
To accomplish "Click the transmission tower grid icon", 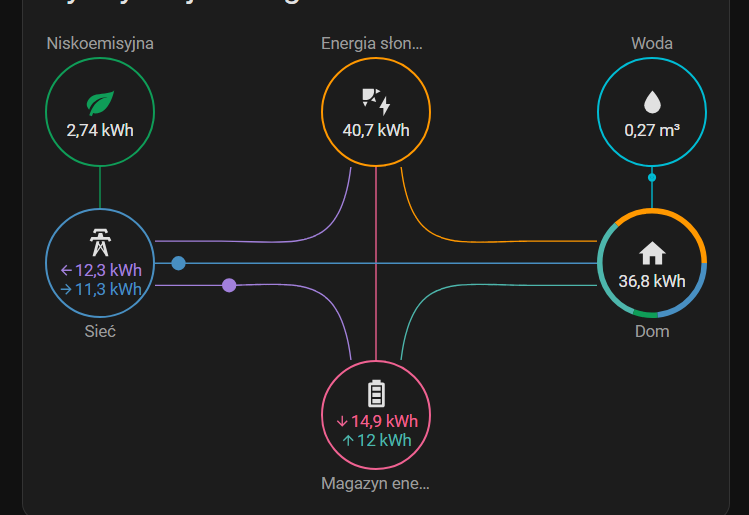I will (x=100, y=243).
